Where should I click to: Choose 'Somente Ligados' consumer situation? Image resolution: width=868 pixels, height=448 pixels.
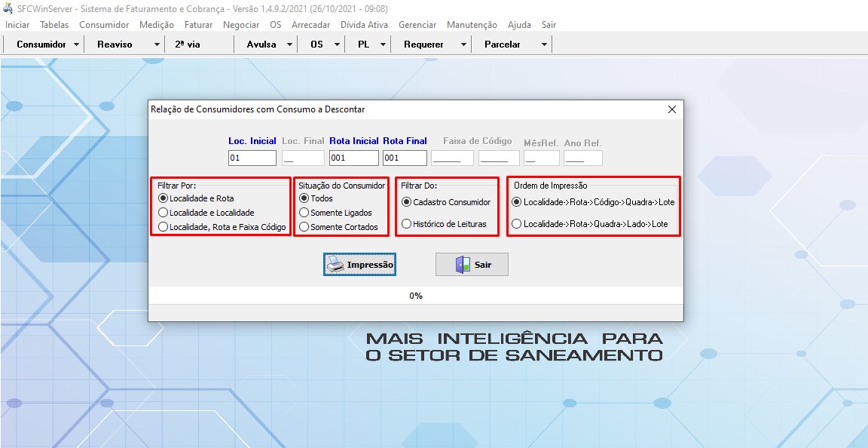click(x=304, y=213)
